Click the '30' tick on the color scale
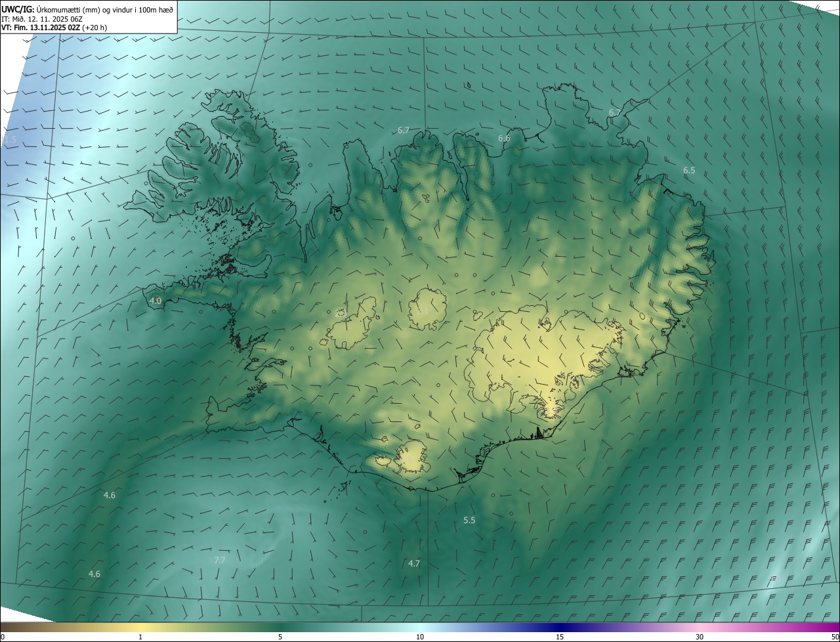The width and height of the screenshot is (840, 642). pyautogui.click(x=700, y=637)
